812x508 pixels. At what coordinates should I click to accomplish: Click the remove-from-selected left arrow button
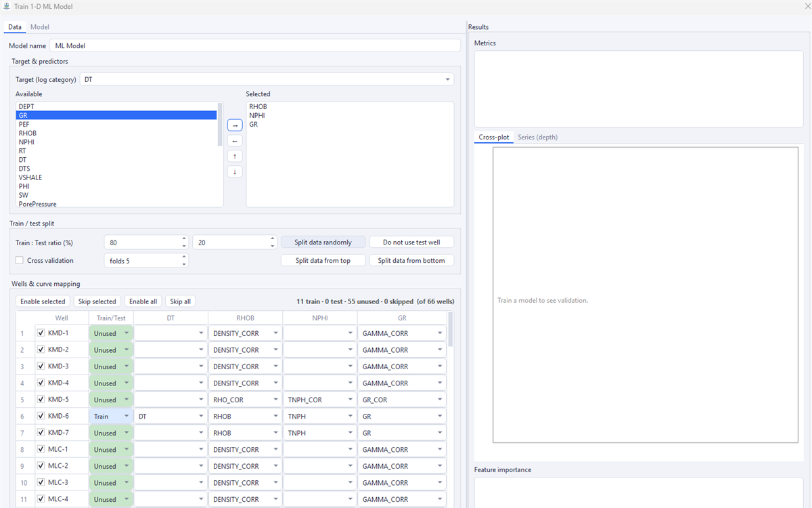pos(234,141)
